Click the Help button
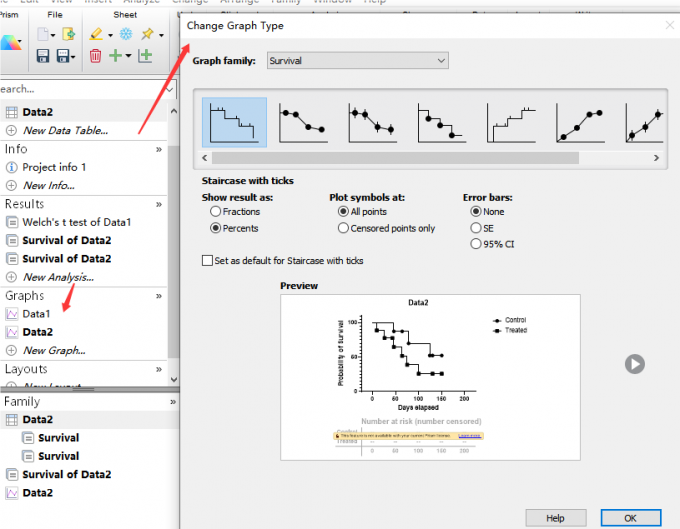 point(556,518)
